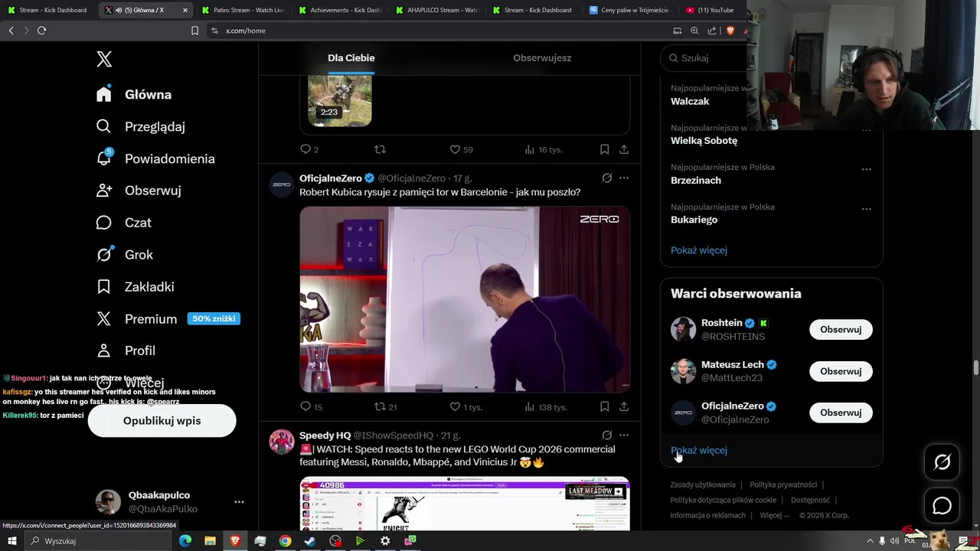Follow Roshtein with Obserwuj button
This screenshot has width=980, height=551.
tap(841, 330)
